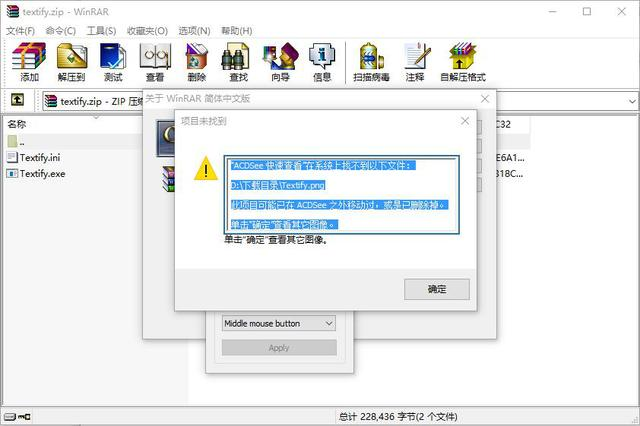Viewport: 640px width, 426px height.
Task: Close the 关于 WinRAR dialog
Action: (485, 99)
